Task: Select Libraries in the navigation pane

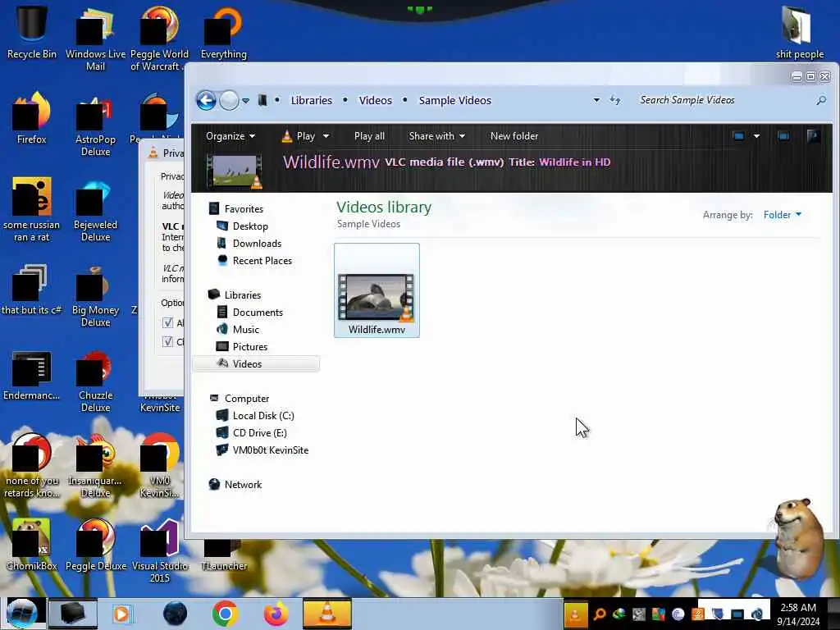Action: pos(235,295)
